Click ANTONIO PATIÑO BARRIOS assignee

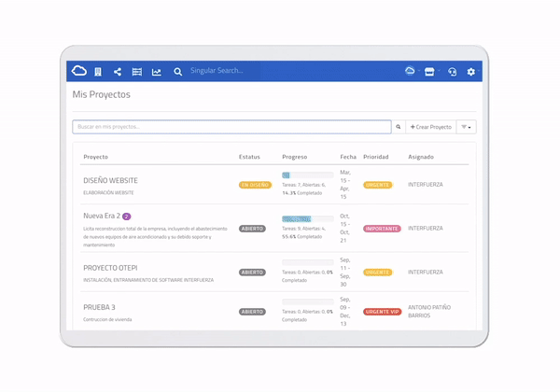[x=429, y=312]
